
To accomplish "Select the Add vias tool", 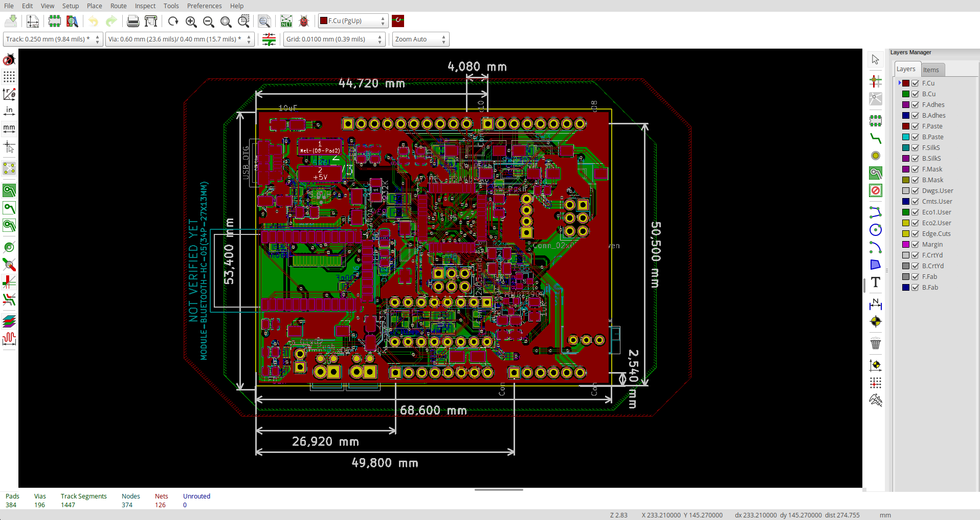I will (x=876, y=156).
